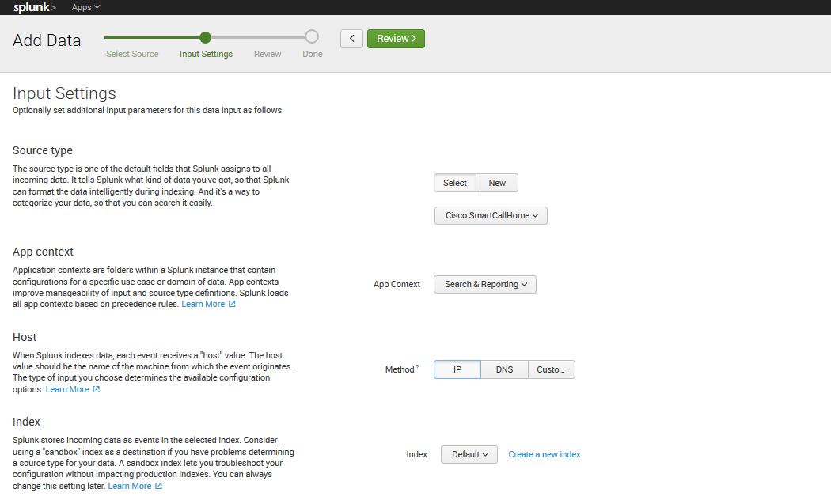Image resolution: width=831 pixels, height=504 pixels.
Task: Set host method to IP
Action: click(457, 370)
